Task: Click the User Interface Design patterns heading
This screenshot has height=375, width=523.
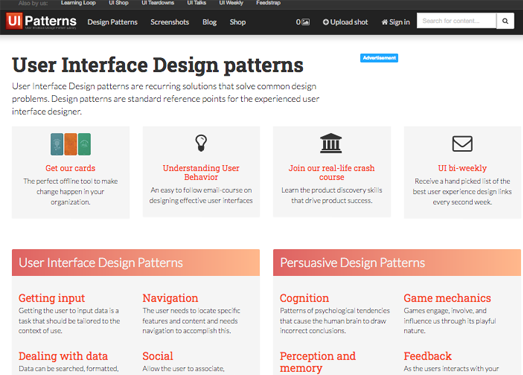Action: (x=158, y=65)
